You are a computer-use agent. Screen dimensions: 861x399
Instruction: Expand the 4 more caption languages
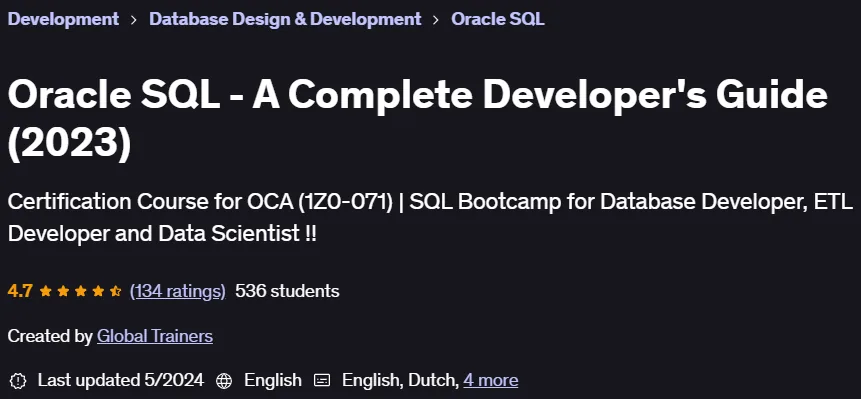(x=490, y=380)
